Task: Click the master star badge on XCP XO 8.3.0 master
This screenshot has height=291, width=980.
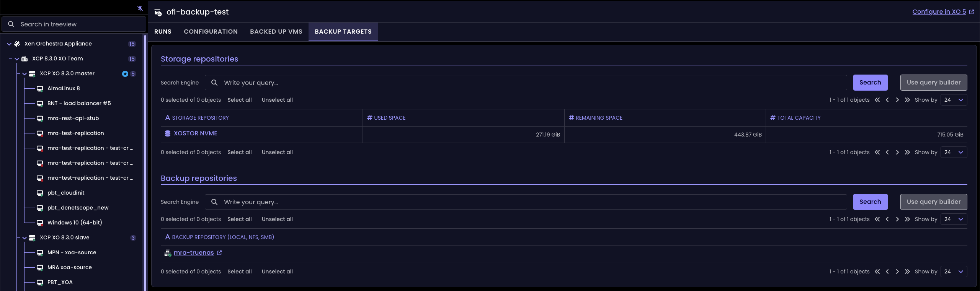Action: (125, 74)
